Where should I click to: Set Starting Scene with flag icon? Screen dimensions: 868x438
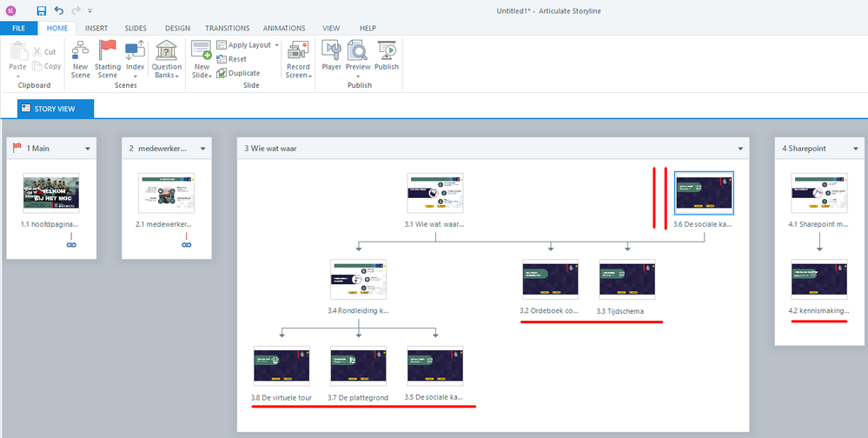[108, 60]
